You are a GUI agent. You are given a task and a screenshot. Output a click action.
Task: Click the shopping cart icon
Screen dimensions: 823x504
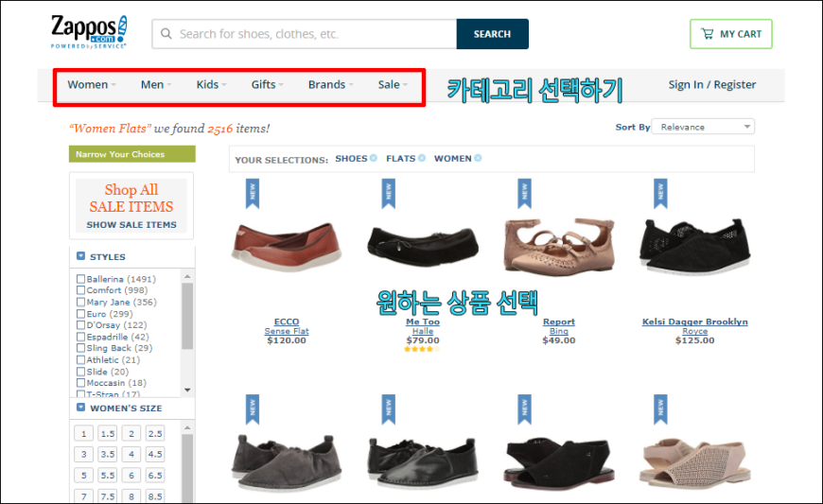click(x=707, y=34)
